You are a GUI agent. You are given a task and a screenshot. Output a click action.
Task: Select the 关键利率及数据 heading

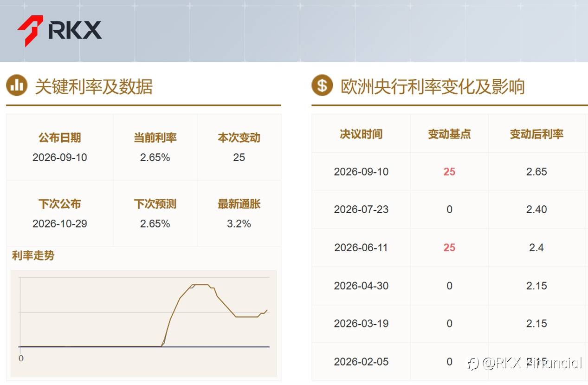point(94,86)
